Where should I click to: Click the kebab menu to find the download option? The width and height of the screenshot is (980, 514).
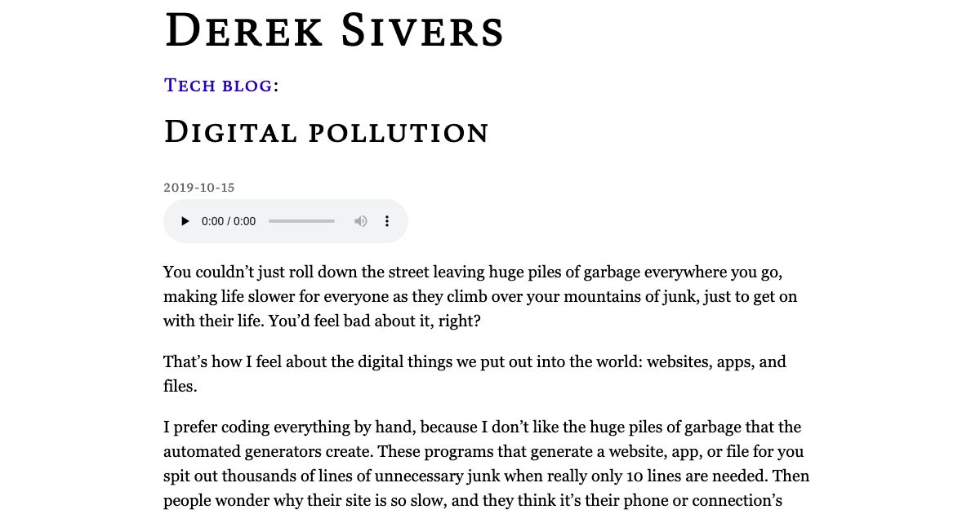(387, 221)
